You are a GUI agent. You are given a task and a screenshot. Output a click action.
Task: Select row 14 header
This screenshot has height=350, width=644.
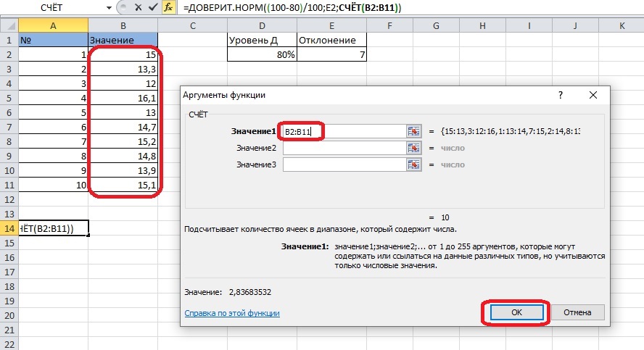(x=9, y=228)
